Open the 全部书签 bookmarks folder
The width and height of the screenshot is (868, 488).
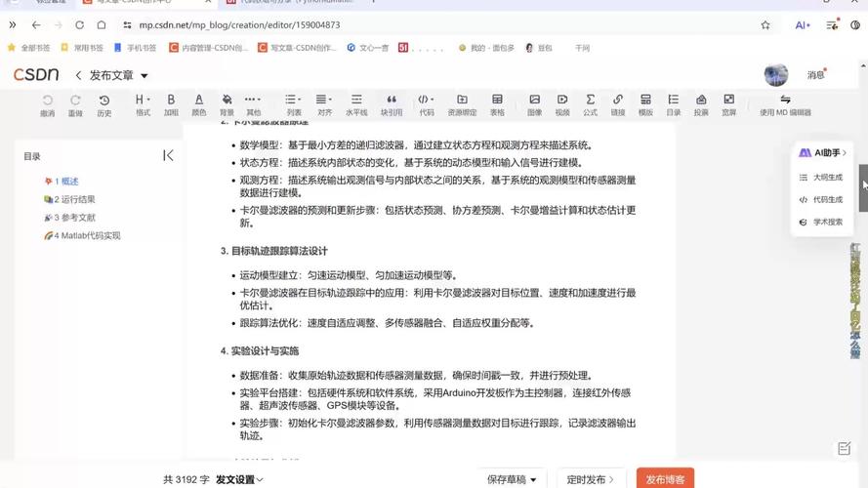click(x=28, y=48)
